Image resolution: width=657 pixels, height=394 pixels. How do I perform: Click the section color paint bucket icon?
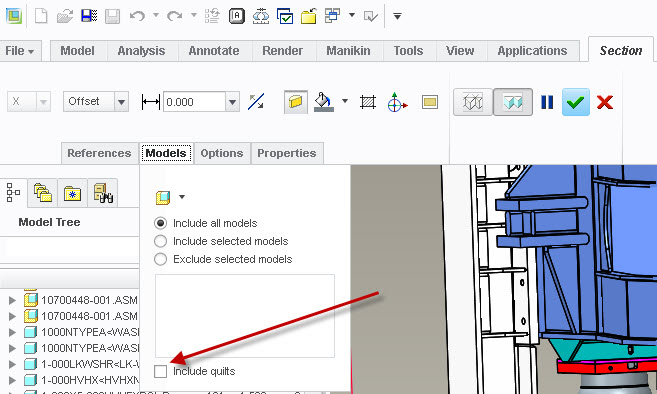tap(324, 102)
